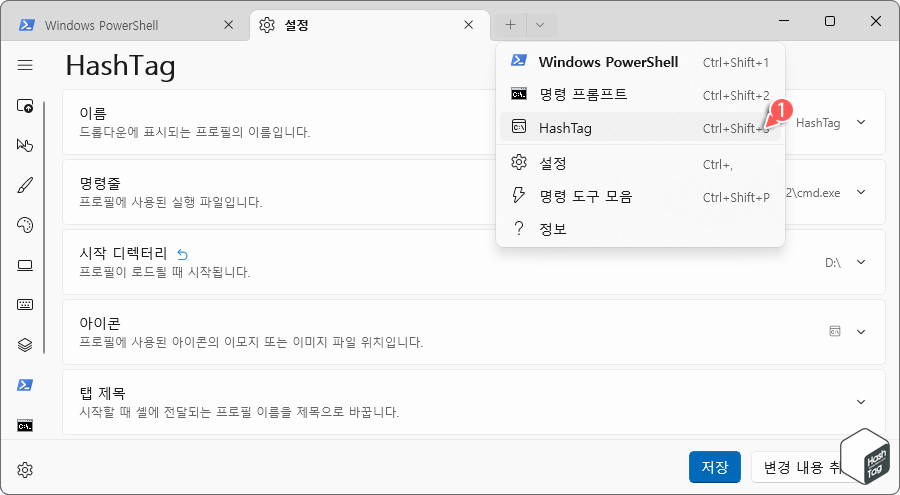Choose Windows PowerShell from the dropdown menu
Viewport: 900px width, 495px height.
point(640,62)
